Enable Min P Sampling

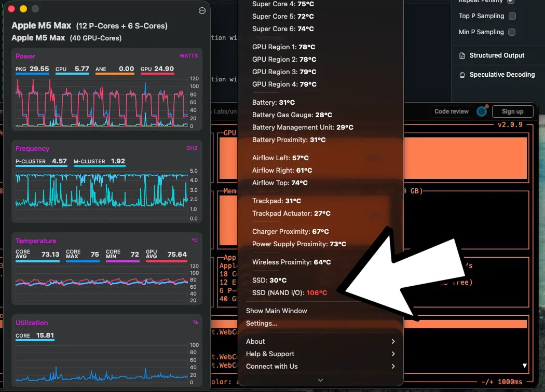click(x=511, y=32)
